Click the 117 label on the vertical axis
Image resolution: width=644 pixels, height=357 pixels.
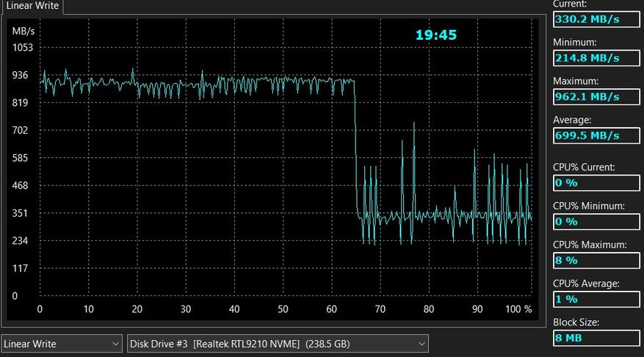coord(20,268)
